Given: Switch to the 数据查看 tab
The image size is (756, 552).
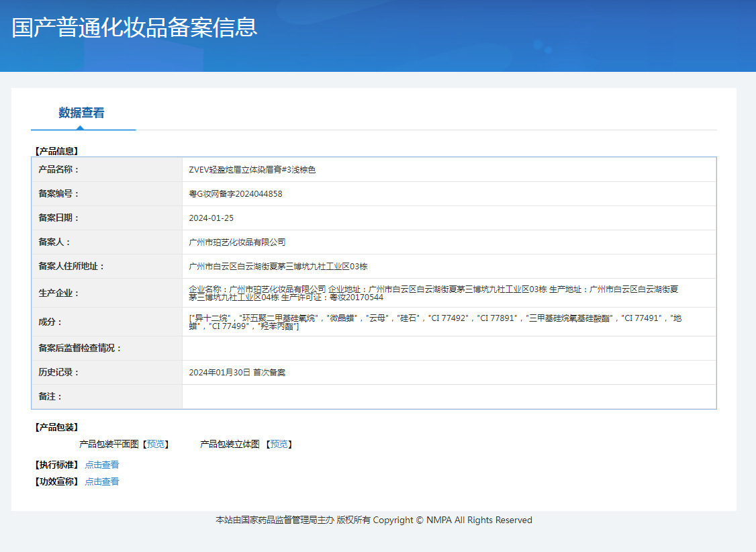Looking at the screenshot, I should (81, 113).
